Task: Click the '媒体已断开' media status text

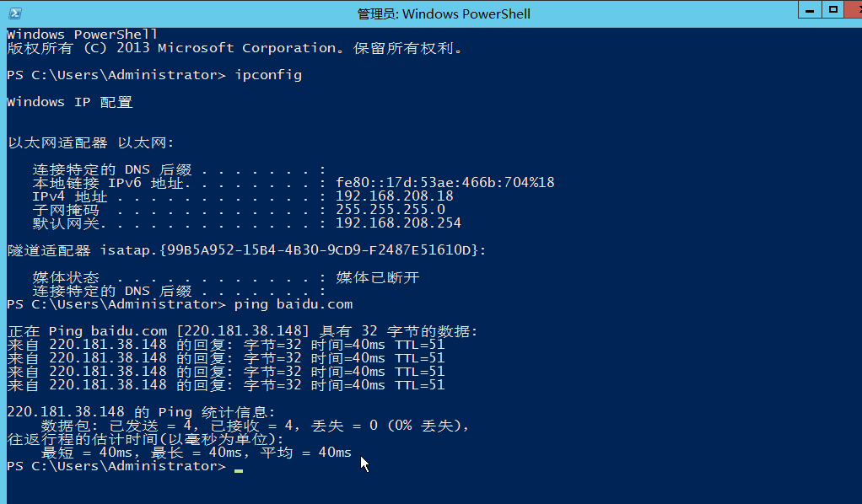Action: 377,277
